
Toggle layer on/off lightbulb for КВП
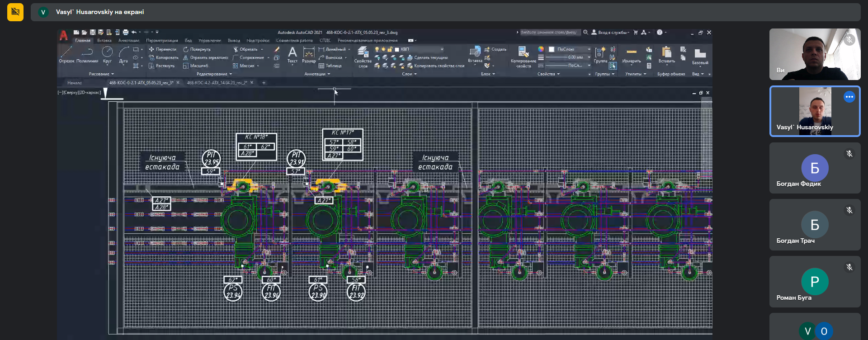coord(377,49)
